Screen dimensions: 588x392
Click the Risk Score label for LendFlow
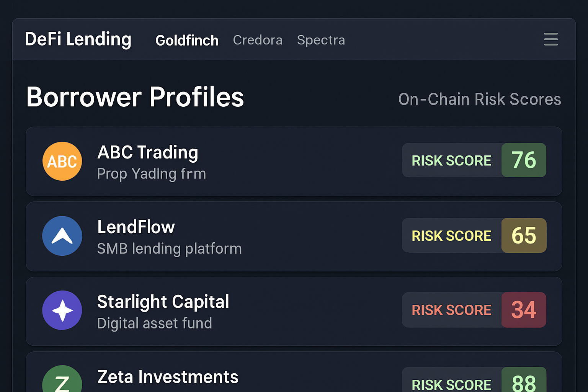451,236
